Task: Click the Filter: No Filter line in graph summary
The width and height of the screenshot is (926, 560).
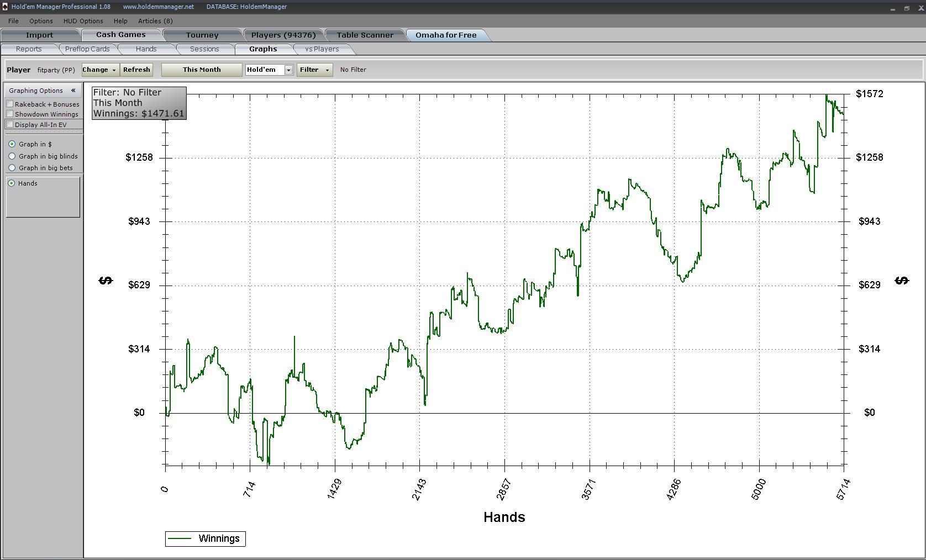Action: 127,92
